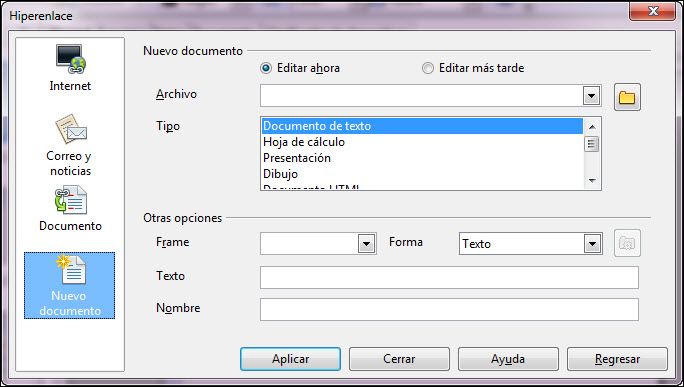
Task: Switch to the Documento hyperlink category
Action: pos(70,209)
